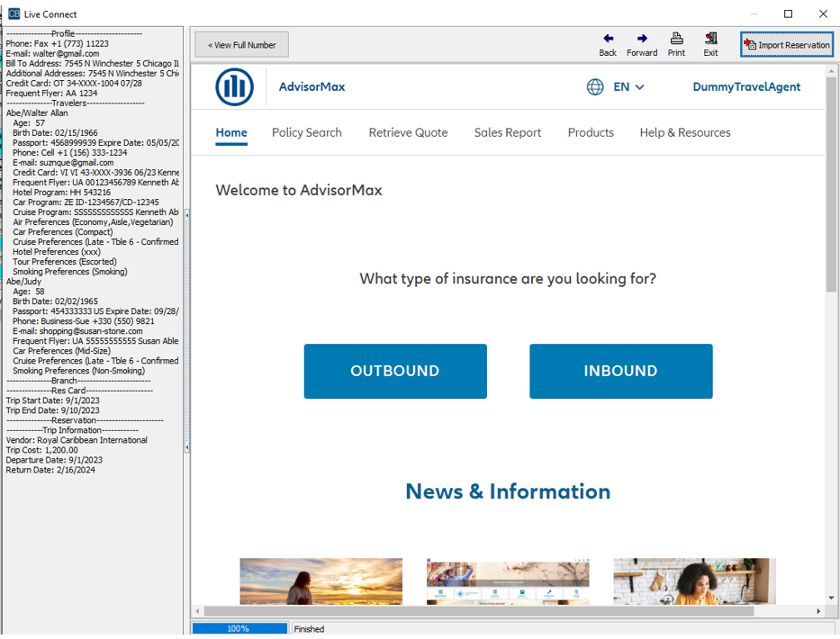Click the horizontal scrollbar thumb of the web page
Viewport: 840px width, 639px height.
478,611
